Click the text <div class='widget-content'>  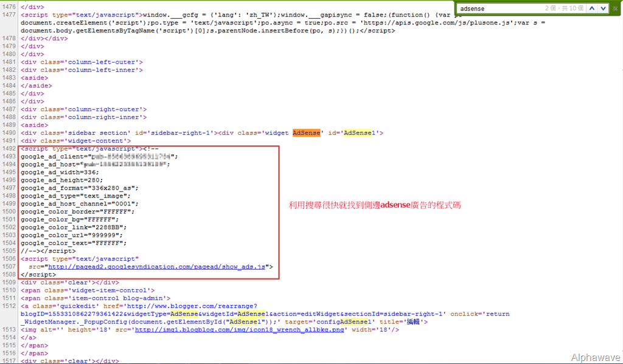point(76,141)
